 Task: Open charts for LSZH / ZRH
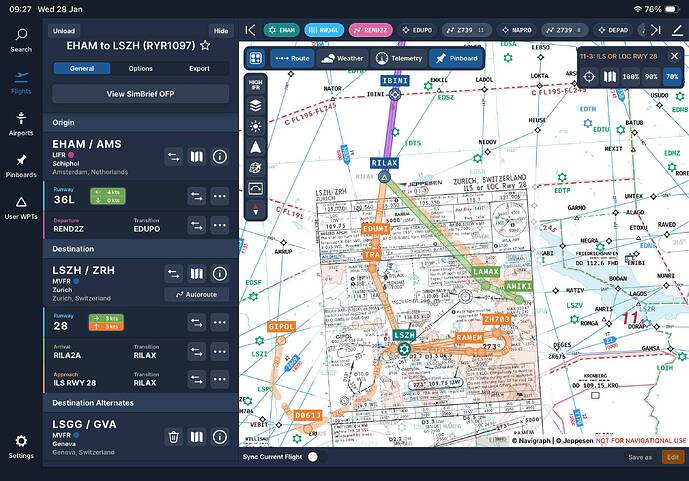pos(196,274)
